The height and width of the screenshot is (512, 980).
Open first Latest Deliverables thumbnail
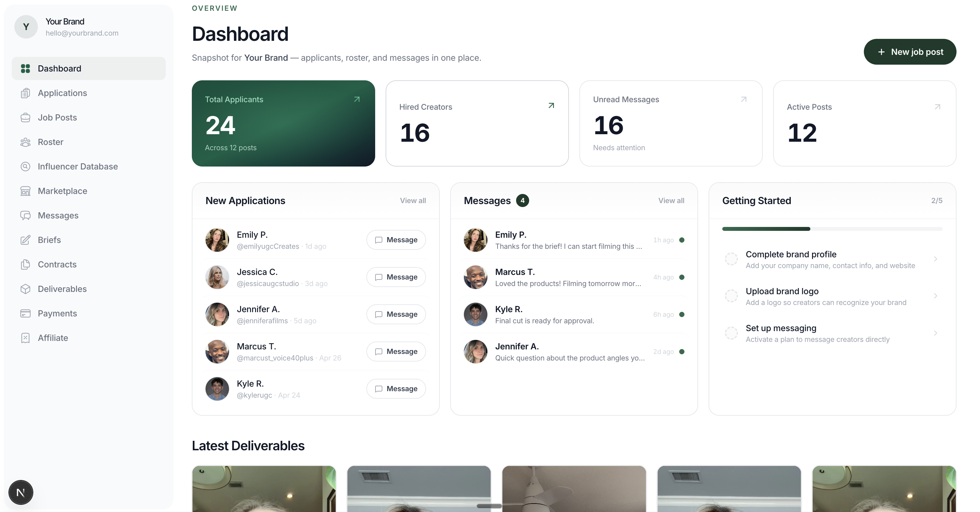(x=264, y=489)
